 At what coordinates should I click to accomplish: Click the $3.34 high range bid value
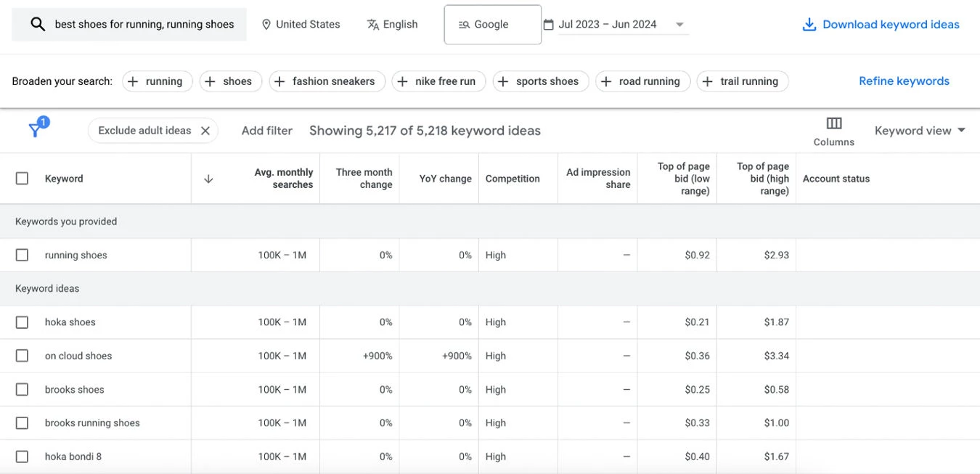coord(776,356)
